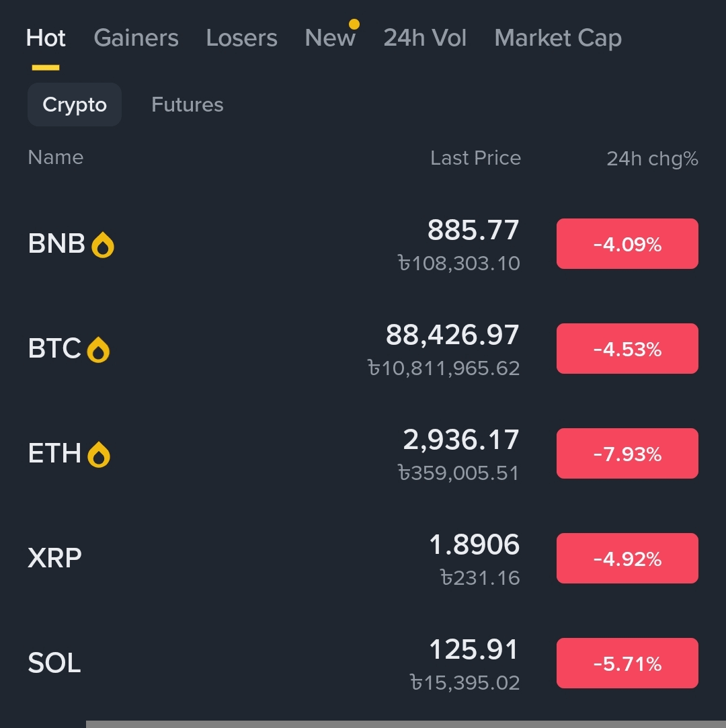This screenshot has width=726, height=728.
Task: Tap the flame icon next to ETH
Action: (x=98, y=454)
